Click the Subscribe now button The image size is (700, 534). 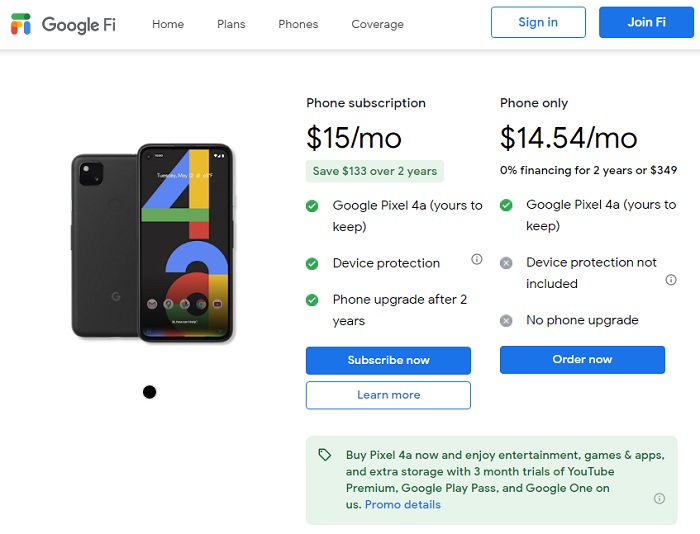(388, 360)
